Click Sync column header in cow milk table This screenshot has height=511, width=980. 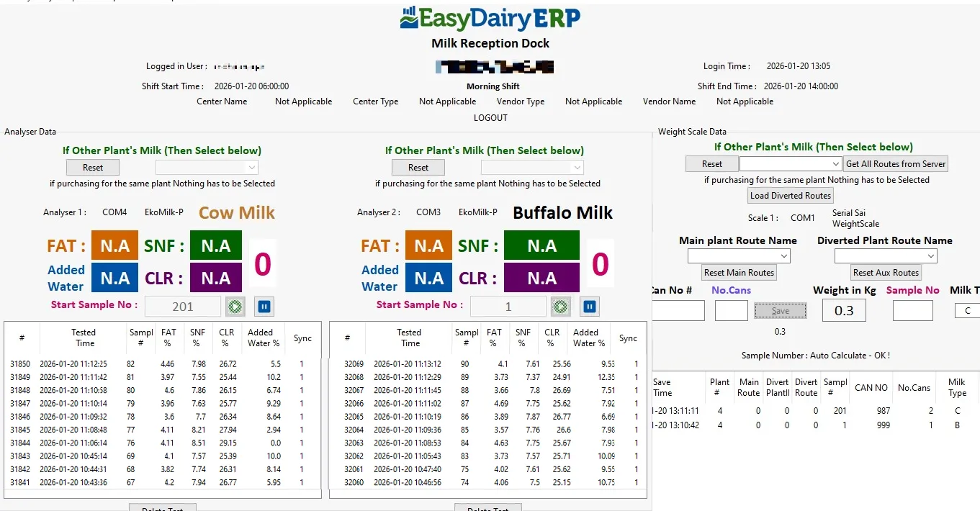coord(303,338)
